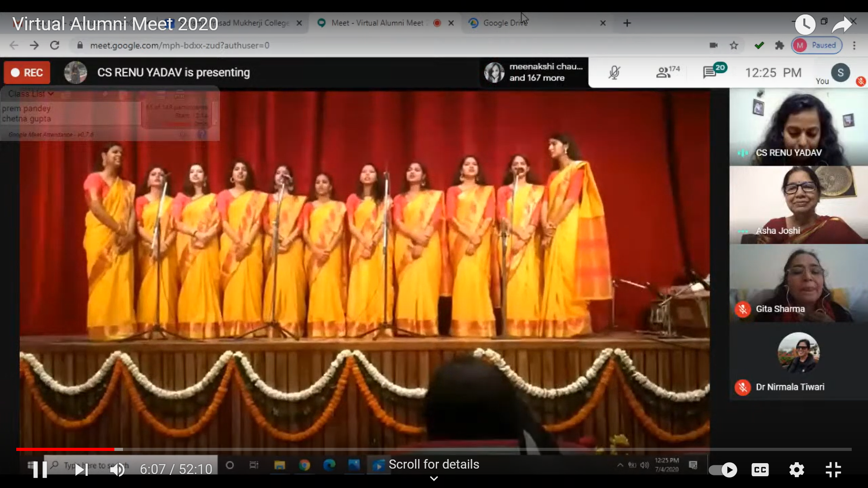868x488 pixels.
Task: Exit full screen mode
Action: click(x=833, y=470)
